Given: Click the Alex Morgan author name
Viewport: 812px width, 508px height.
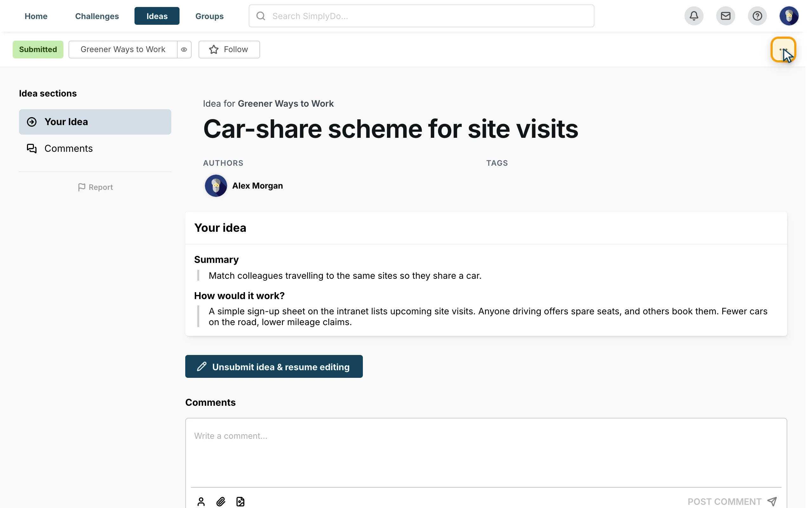Looking at the screenshot, I should coord(257,185).
